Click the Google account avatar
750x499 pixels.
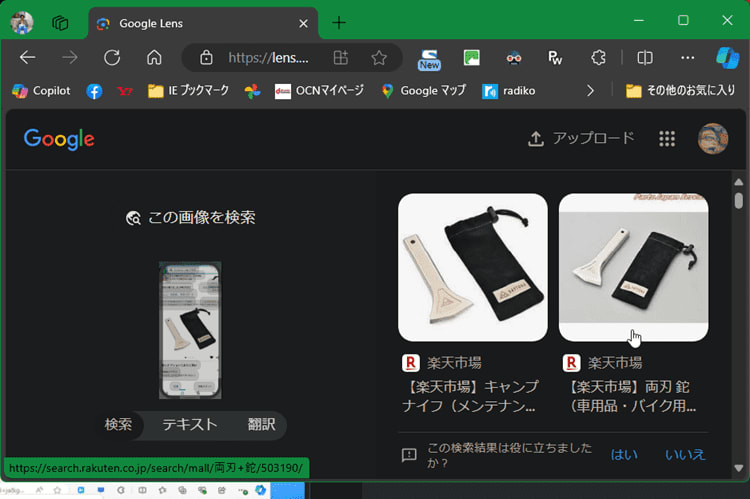712,139
